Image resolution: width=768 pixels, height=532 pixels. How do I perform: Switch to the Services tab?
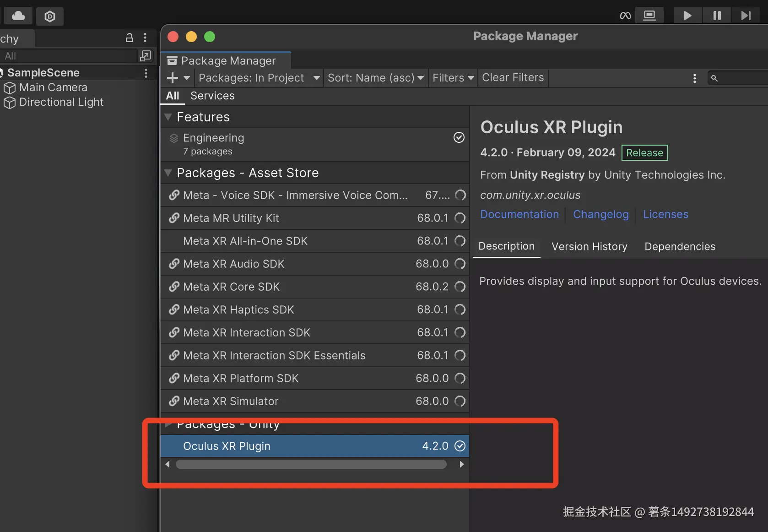pyautogui.click(x=212, y=96)
